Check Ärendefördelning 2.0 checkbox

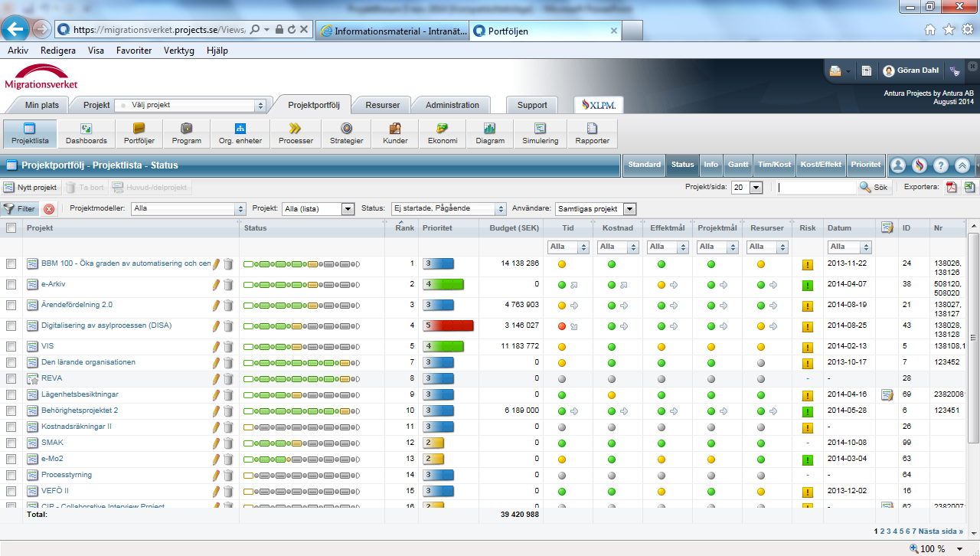tap(11, 305)
